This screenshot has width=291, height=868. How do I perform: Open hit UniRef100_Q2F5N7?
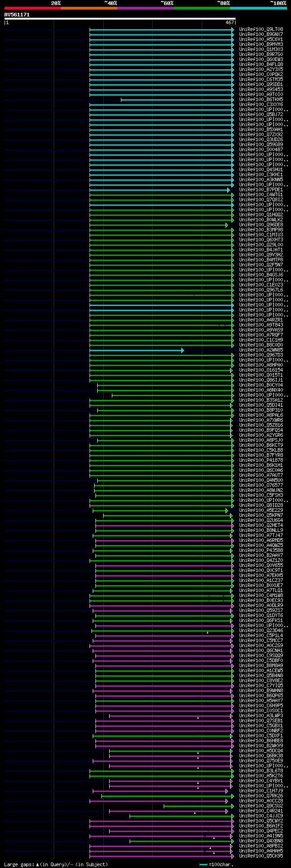[261, 265]
